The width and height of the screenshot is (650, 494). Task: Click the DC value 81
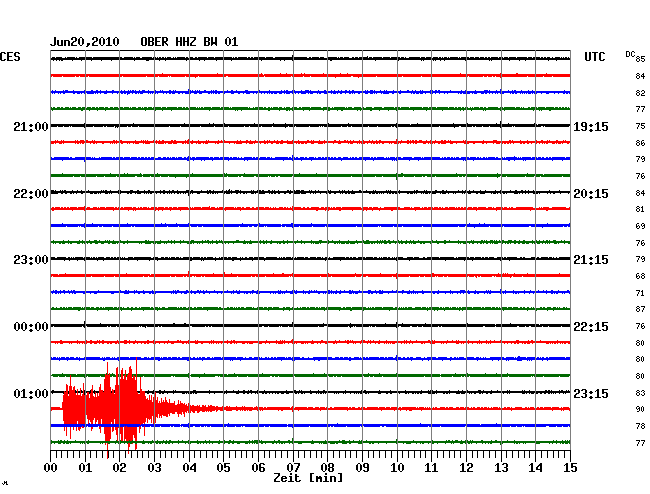(640, 209)
